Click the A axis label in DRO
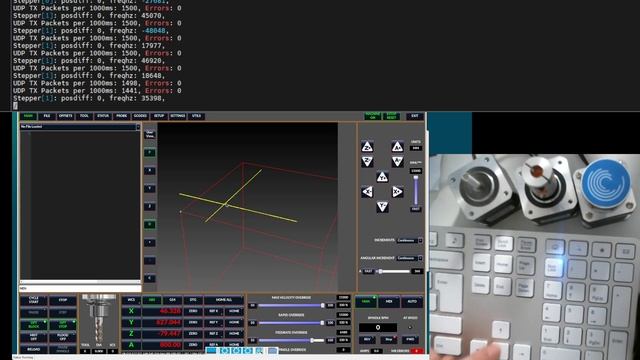 (131, 345)
